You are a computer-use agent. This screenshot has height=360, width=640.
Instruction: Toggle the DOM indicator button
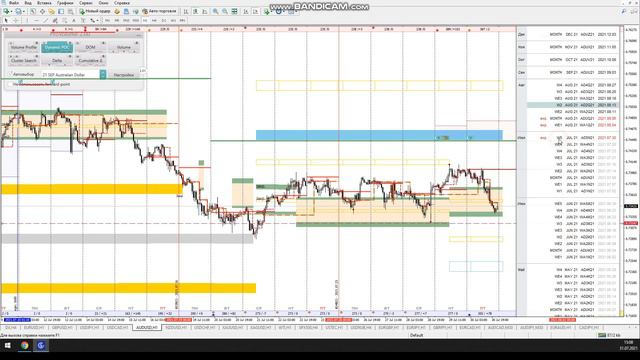(90, 47)
